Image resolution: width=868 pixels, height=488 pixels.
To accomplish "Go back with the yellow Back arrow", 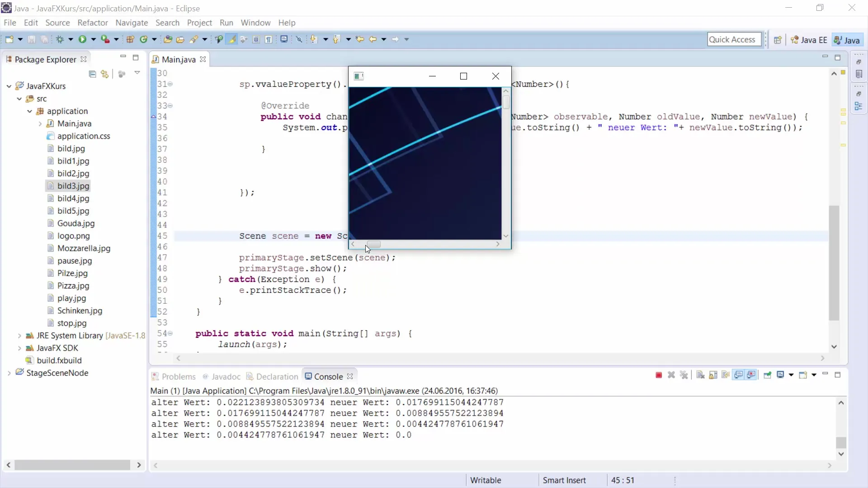I will coord(373,39).
